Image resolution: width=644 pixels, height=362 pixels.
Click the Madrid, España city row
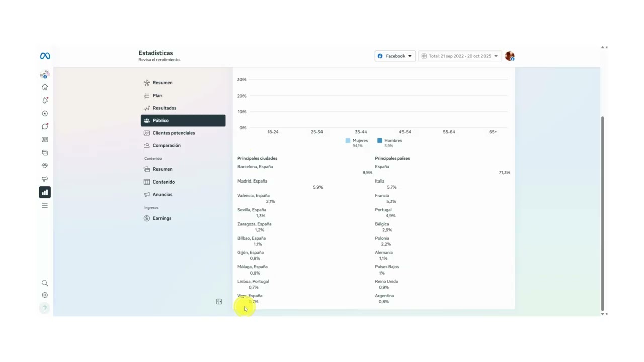click(305, 184)
